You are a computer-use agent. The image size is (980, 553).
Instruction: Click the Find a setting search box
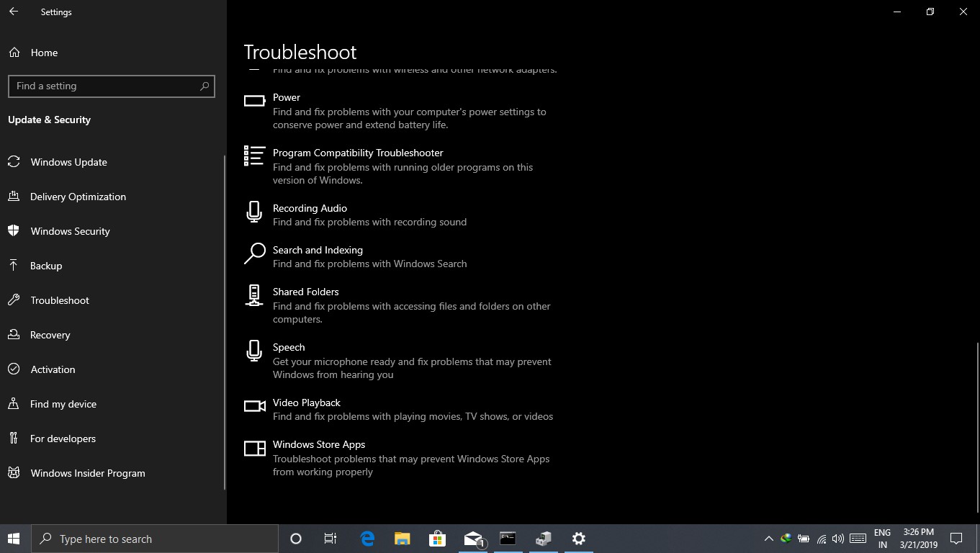coord(112,86)
